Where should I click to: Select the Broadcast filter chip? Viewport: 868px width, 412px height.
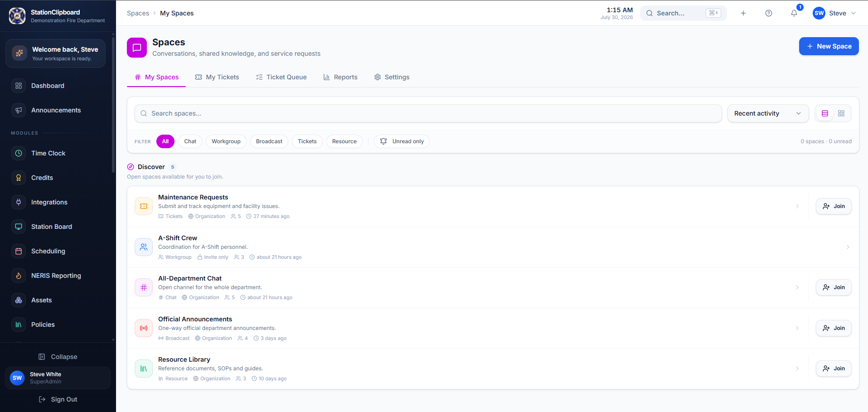click(x=269, y=141)
